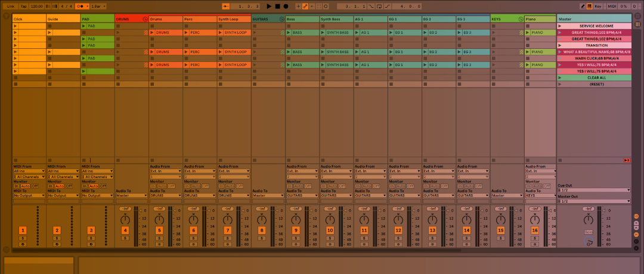Launch WHAT A BEAUTIFUL NAME scene
The image size is (644, 274).
559,52
